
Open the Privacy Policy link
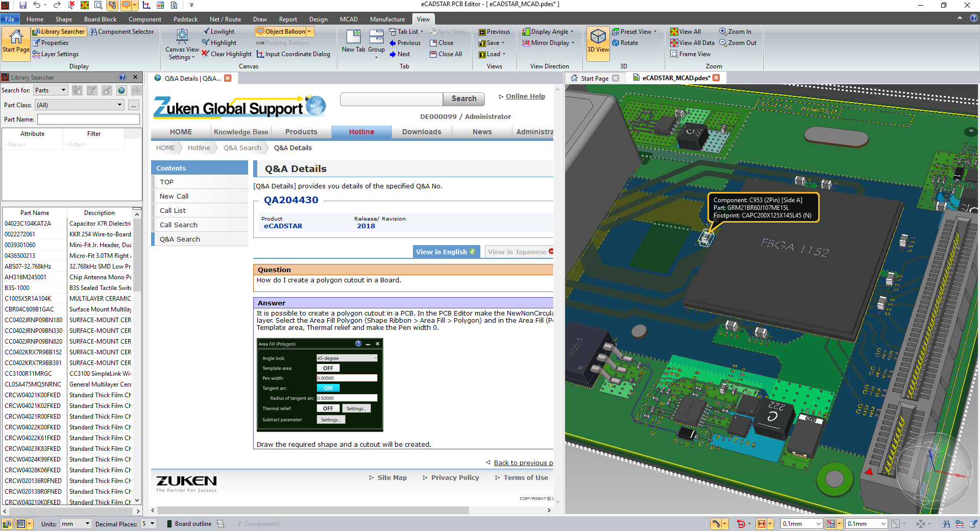455,478
